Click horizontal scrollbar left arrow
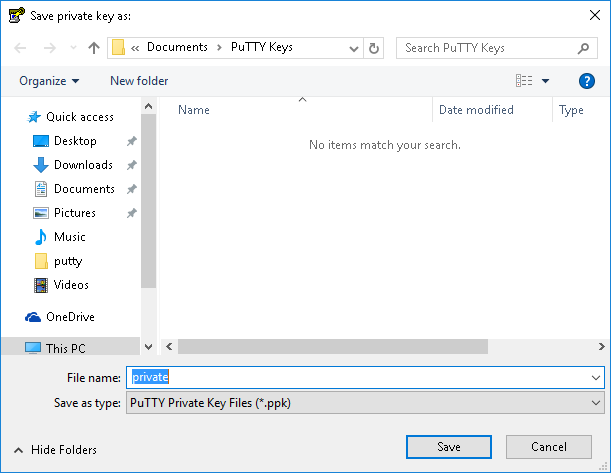 (169, 346)
